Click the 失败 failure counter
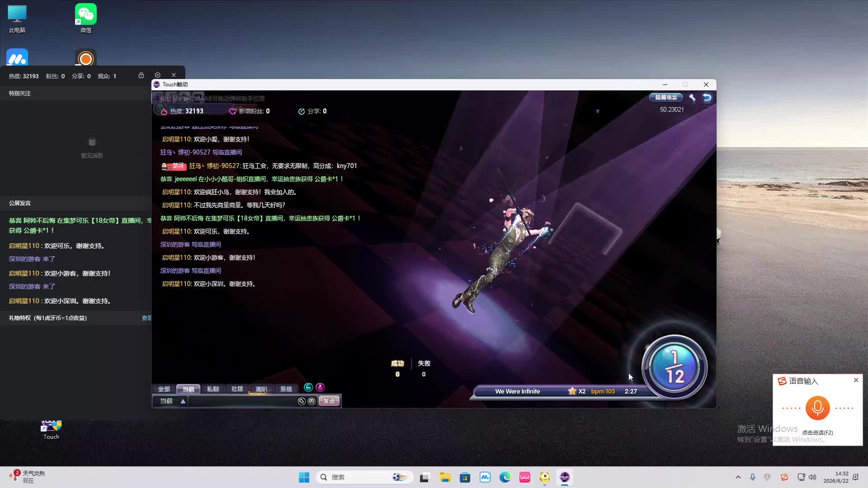This screenshot has height=488, width=868. [x=424, y=368]
